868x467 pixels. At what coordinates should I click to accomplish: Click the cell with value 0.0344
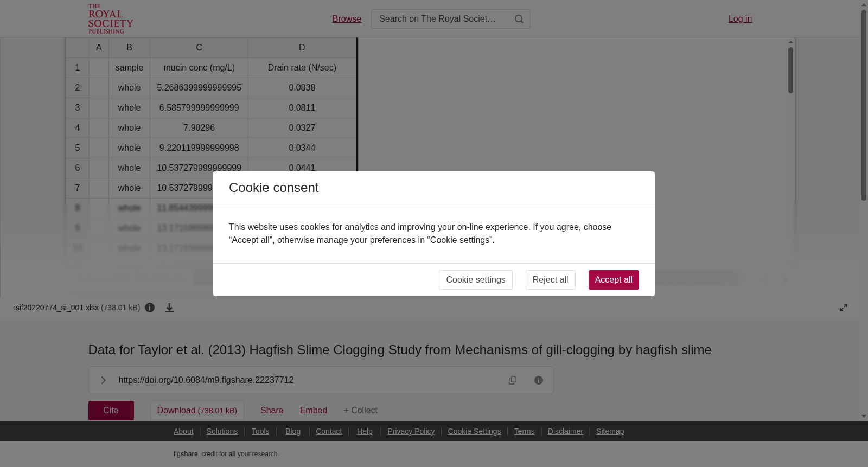tap(302, 148)
